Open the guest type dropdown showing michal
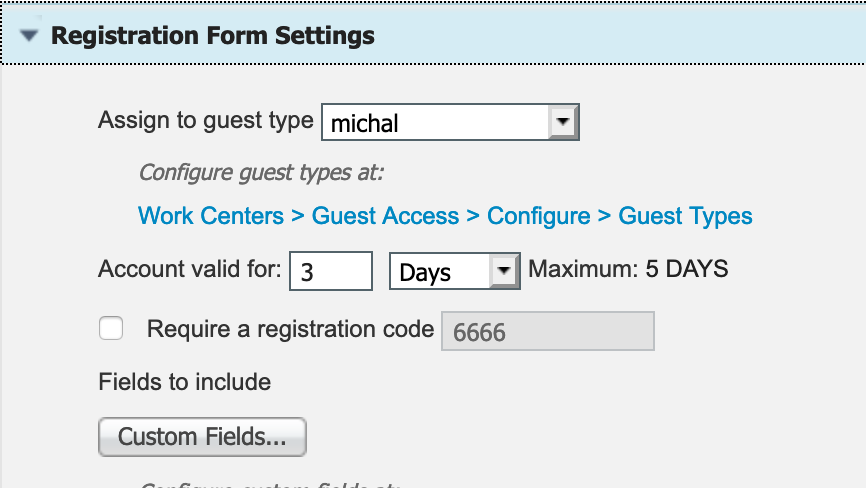This screenshot has height=488, width=866. (x=437, y=123)
